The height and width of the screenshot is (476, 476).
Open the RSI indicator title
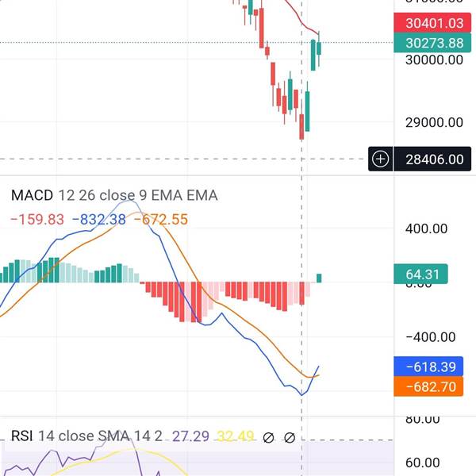(x=22, y=436)
